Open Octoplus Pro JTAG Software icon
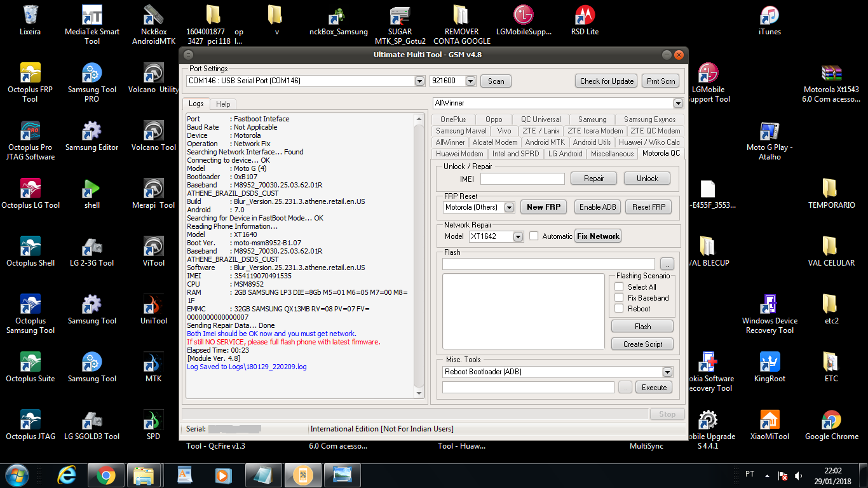The height and width of the screenshot is (488, 868). click(30, 140)
